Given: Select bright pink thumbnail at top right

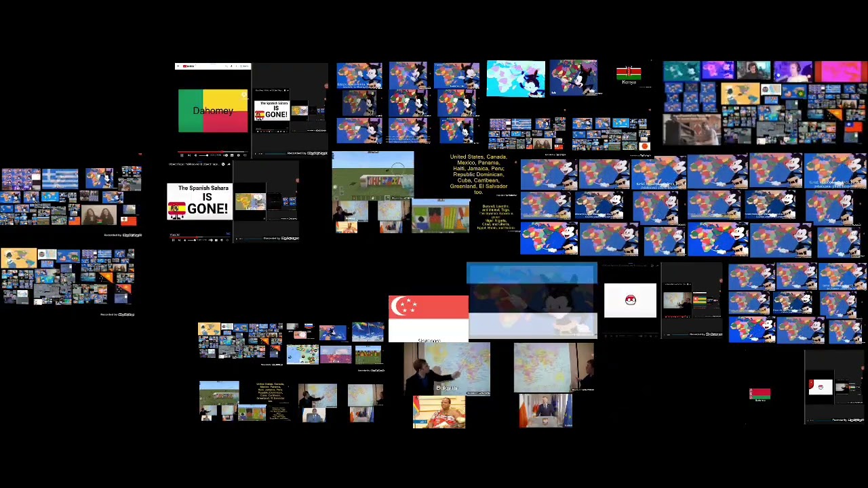Looking at the screenshot, I should point(841,71).
